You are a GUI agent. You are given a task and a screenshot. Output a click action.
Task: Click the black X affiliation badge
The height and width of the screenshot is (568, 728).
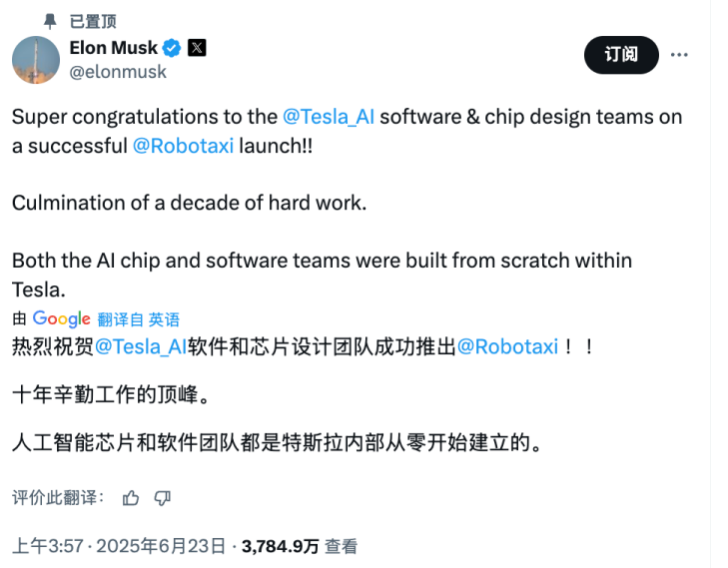197,49
